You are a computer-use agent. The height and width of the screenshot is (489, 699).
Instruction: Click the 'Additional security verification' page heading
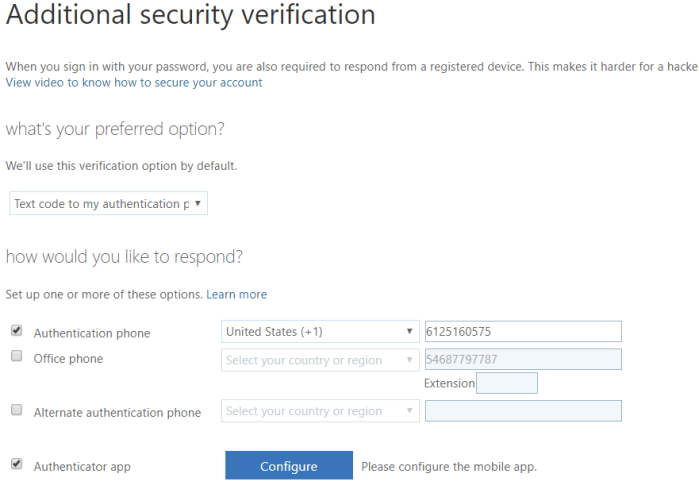pos(191,16)
